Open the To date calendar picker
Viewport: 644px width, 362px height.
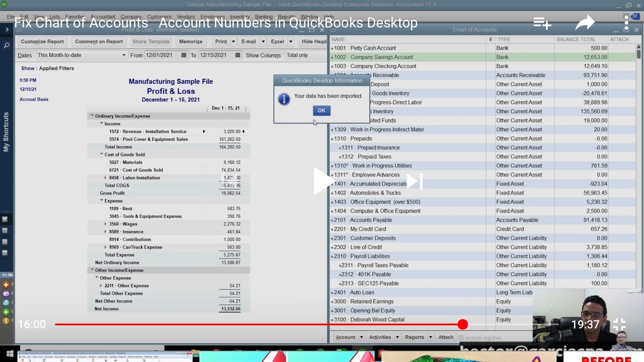coord(238,55)
